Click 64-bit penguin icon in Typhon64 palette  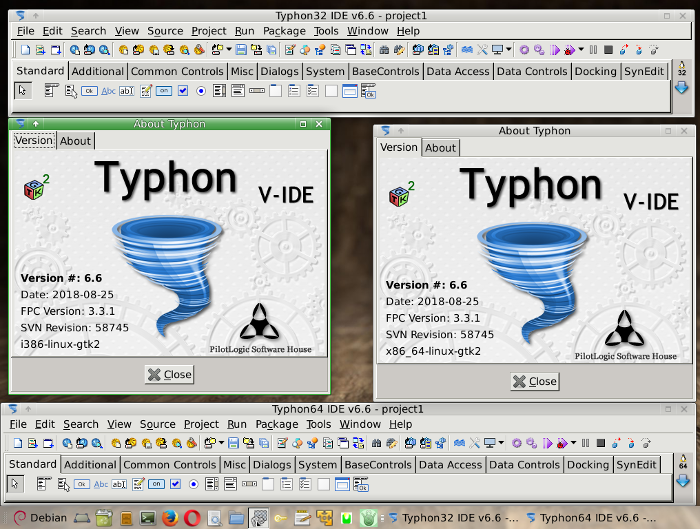pyautogui.click(x=683, y=462)
